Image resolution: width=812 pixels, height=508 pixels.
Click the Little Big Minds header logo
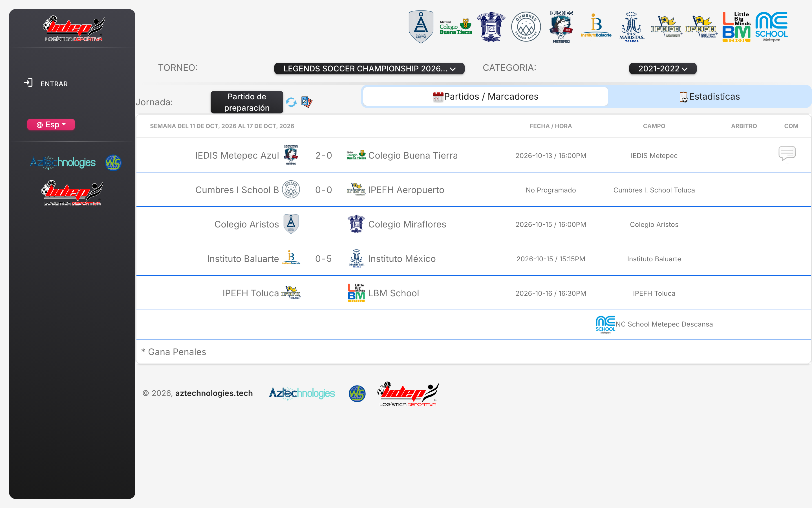click(x=736, y=27)
